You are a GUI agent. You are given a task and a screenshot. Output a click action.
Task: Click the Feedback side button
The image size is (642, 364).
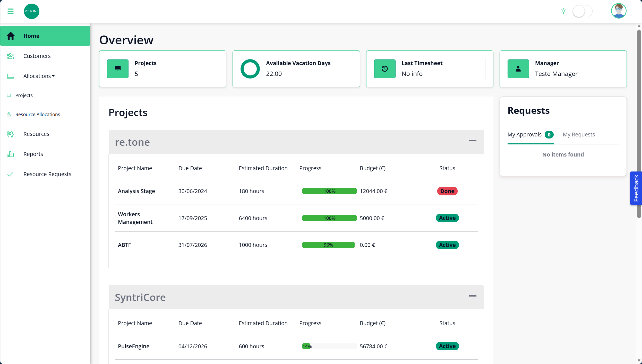636,188
